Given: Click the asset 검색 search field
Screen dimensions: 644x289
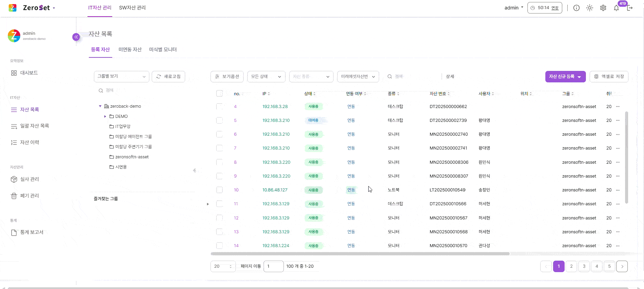Looking at the screenshot, I should point(412,77).
